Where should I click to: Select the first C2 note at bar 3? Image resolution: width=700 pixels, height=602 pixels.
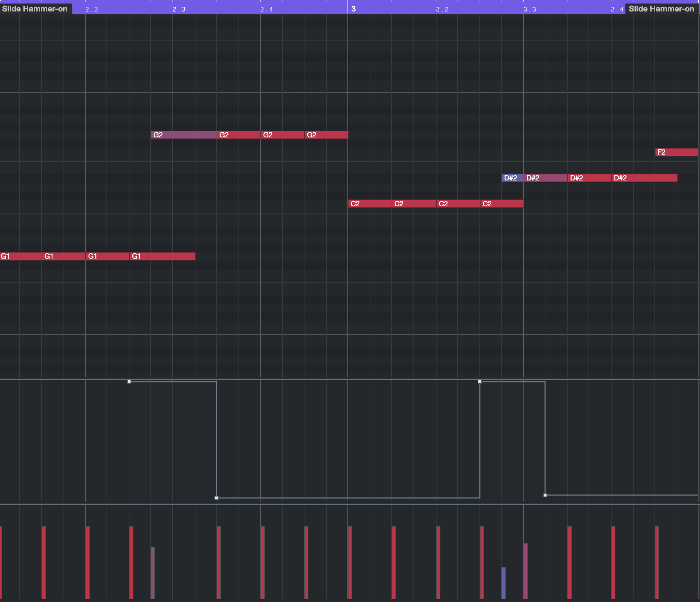(x=369, y=204)
